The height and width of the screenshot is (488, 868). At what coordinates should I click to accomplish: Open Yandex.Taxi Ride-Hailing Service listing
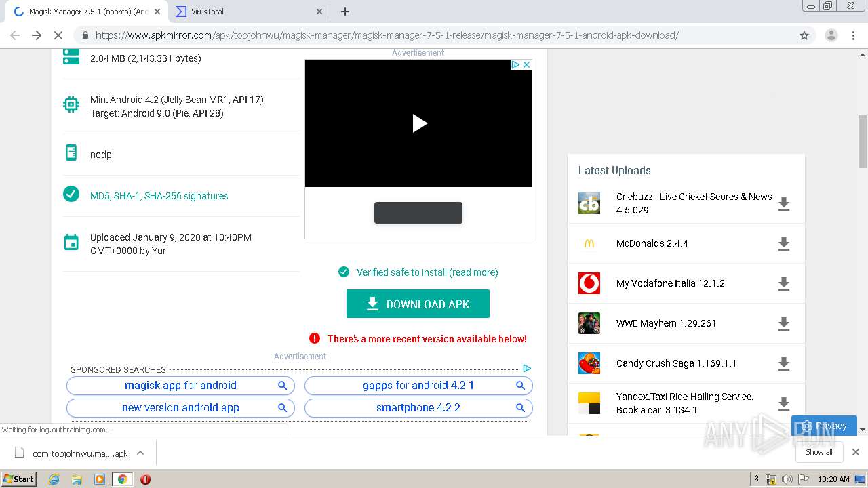(x=685, y=403)
